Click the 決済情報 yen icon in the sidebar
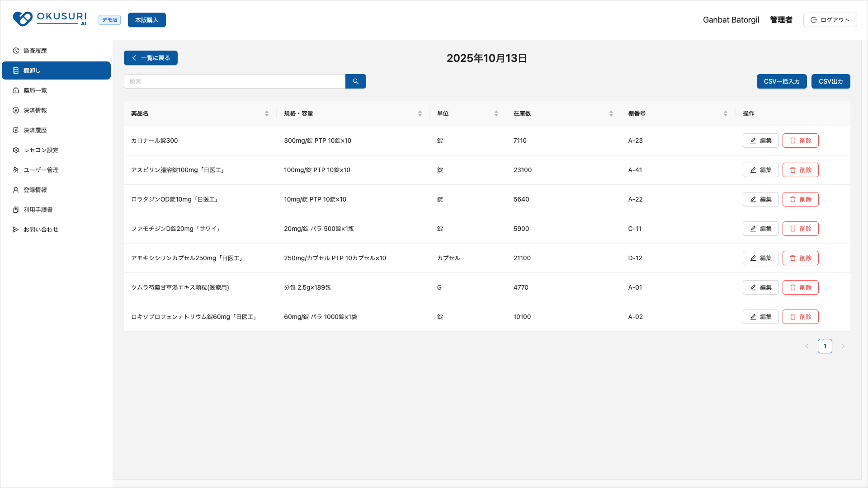This screenshot has height=488, width=868. (16, 110)
